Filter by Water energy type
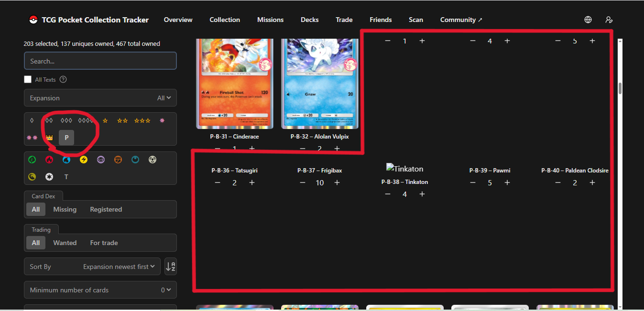 [66, 160]
